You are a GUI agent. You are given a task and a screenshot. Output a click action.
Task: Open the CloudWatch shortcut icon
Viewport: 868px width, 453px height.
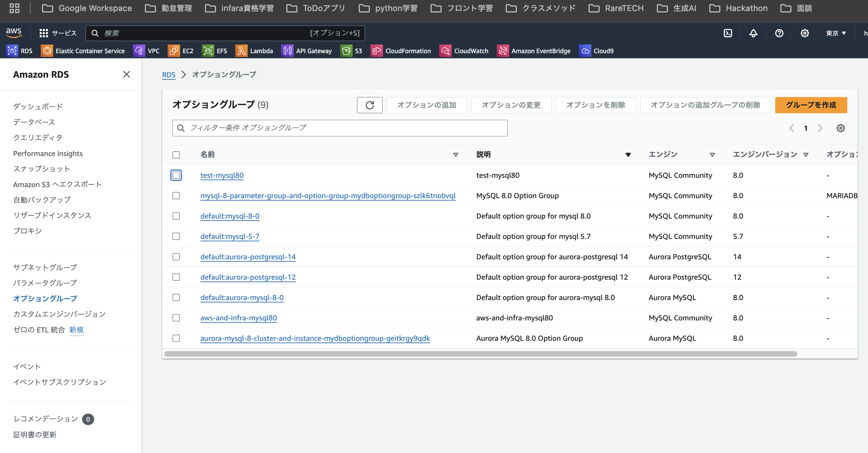click(x=445, y=51)
